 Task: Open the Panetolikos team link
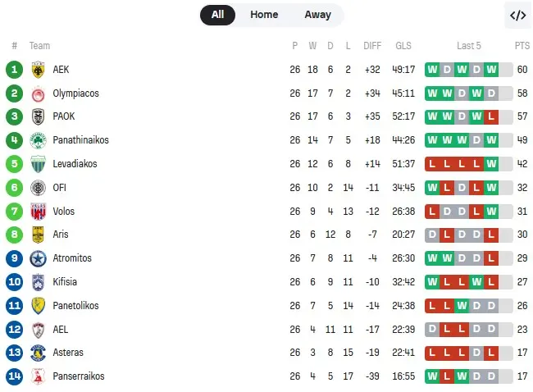click(75, 306)
